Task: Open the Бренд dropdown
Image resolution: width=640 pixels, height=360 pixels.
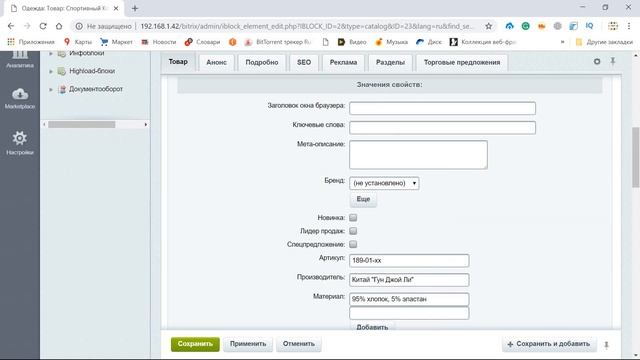Action: click(x=384, y=183)
